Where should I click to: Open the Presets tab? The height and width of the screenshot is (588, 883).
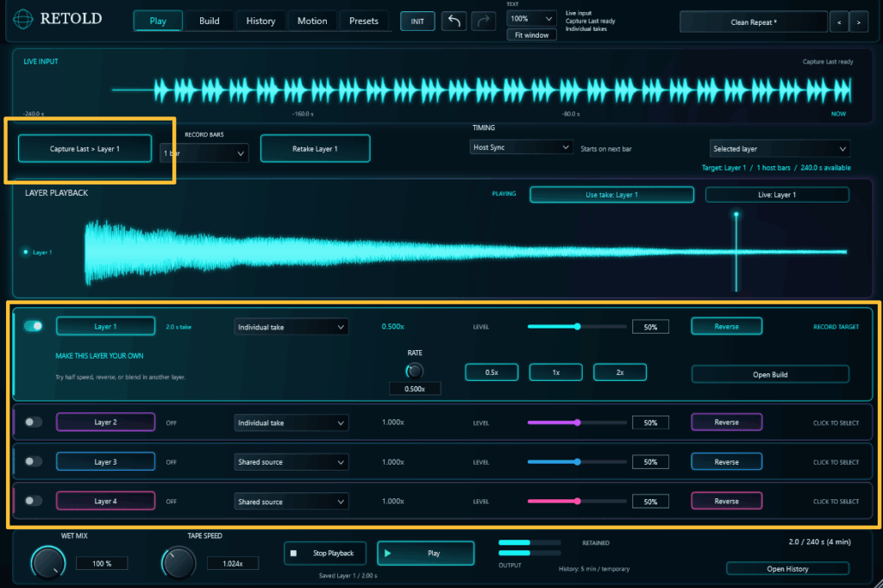(364, 21)
